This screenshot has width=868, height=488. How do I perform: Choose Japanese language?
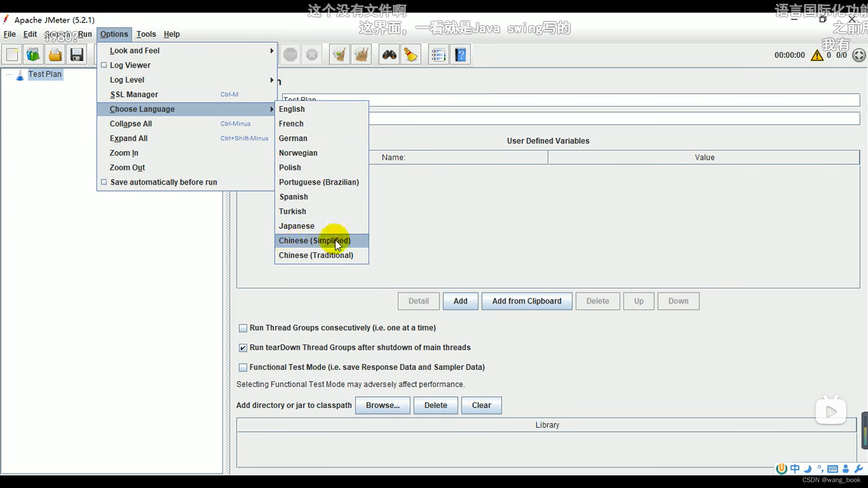(322, 226)
